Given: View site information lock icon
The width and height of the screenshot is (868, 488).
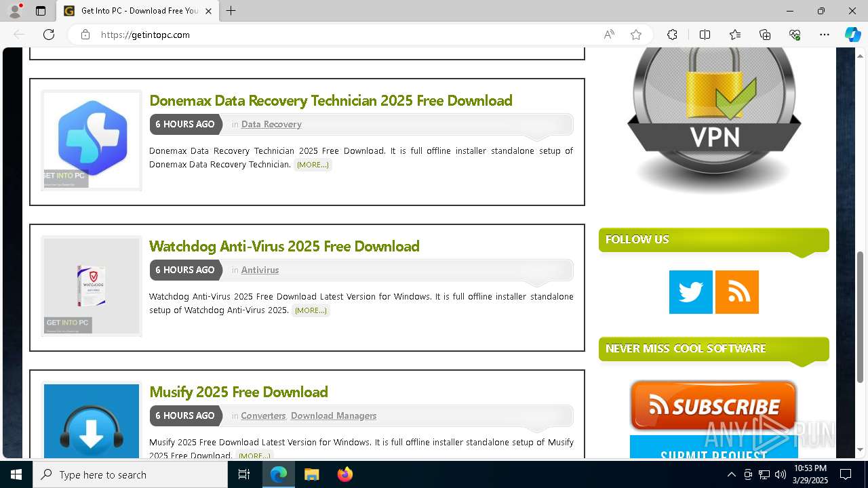Looking at the screenshot, I should coord(85,35).
